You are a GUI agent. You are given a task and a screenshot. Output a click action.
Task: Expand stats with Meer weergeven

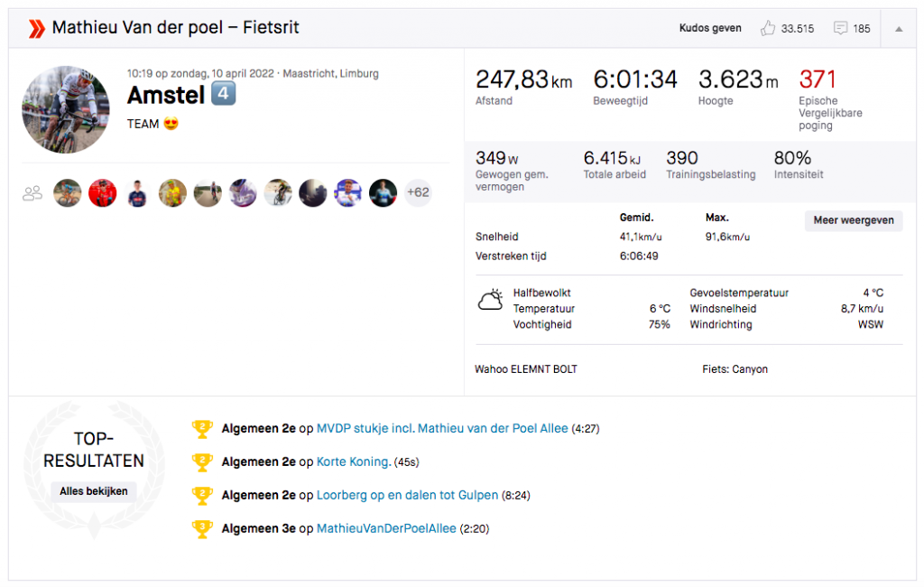point(854,220)
